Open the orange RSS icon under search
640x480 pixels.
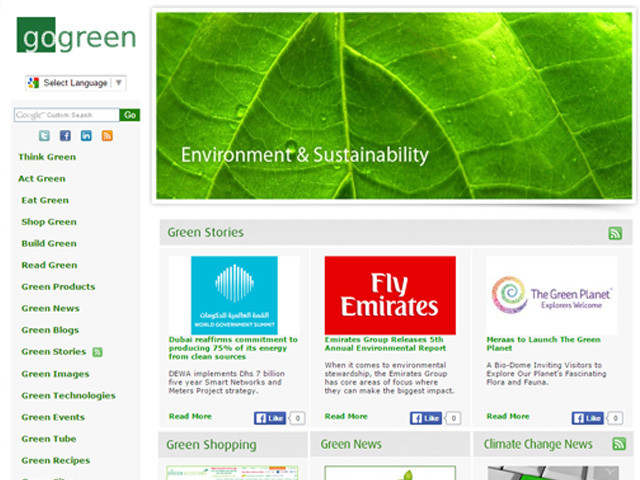pos(107,136)
